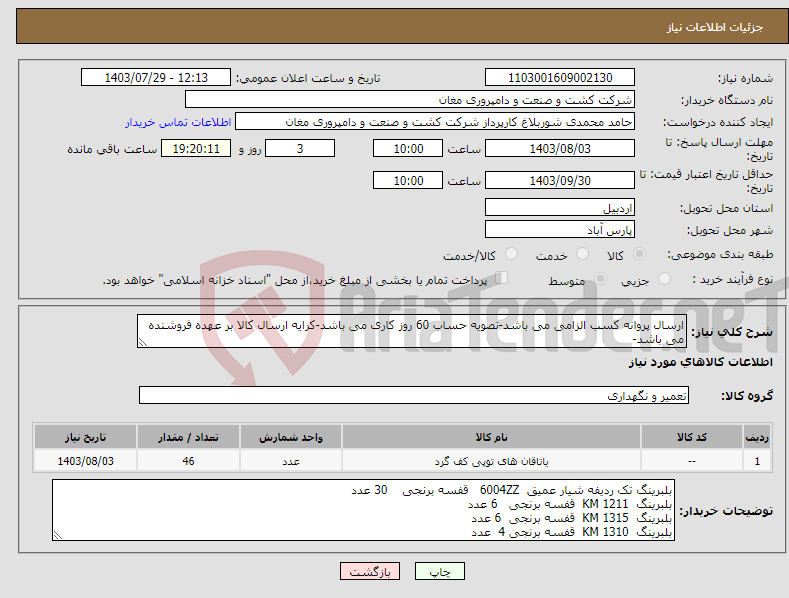
Task: Click the KM 1310 bearing line
Action: (572, 532)
